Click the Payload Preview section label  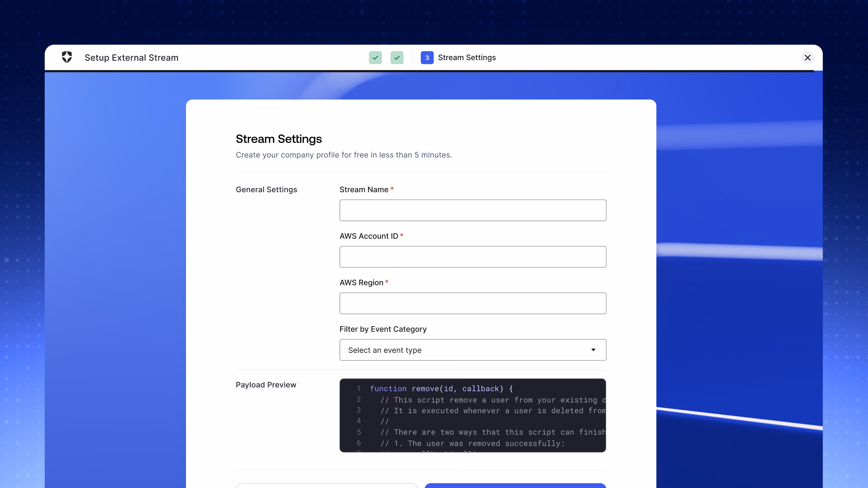[x=266, y=385]
